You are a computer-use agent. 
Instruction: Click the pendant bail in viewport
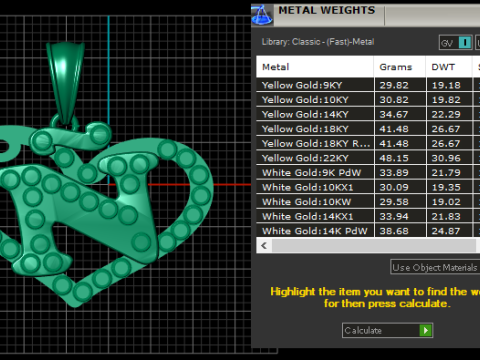point(65,83)
